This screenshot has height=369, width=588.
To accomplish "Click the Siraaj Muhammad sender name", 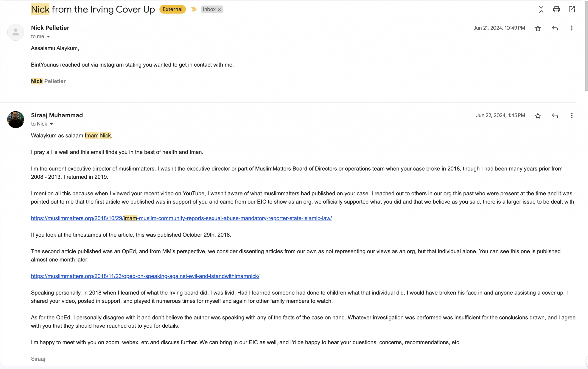I will 57,115.
